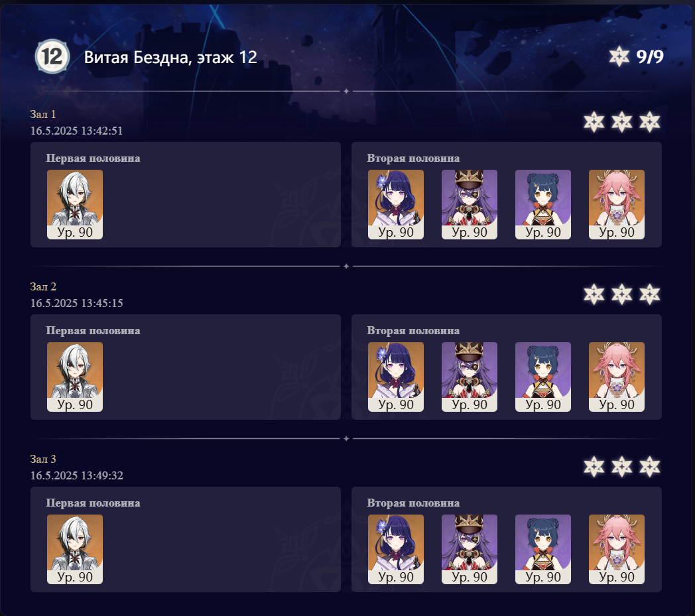
Task: Select Raiden Shogun portrait in Зал 1
Action: (396, 204)
